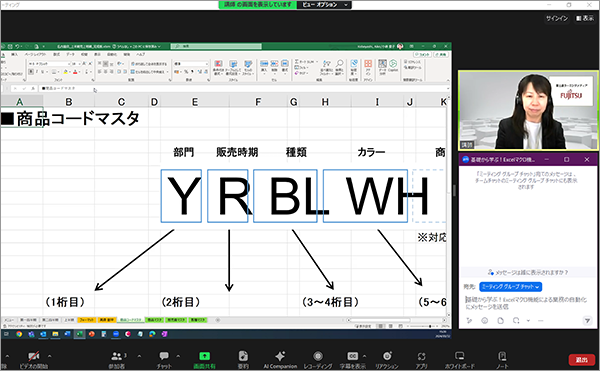The image size is (600, 371).
Task: Expand the caret next to 字幕を表示
Action: click(x=364, y=356)
